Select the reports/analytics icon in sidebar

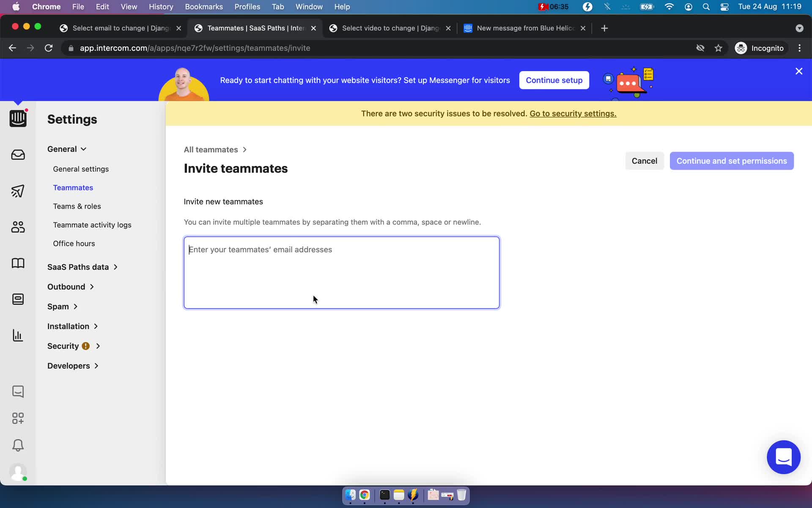[19, 335]
